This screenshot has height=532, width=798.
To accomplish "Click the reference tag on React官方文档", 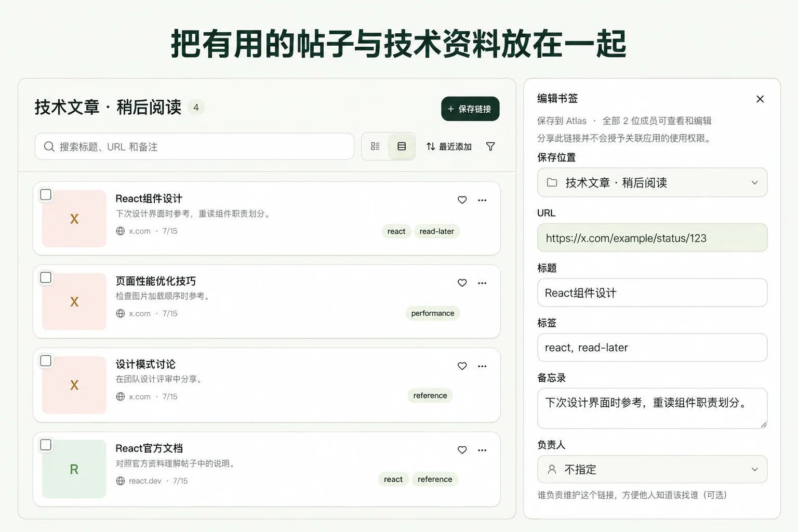I will 435,479.
